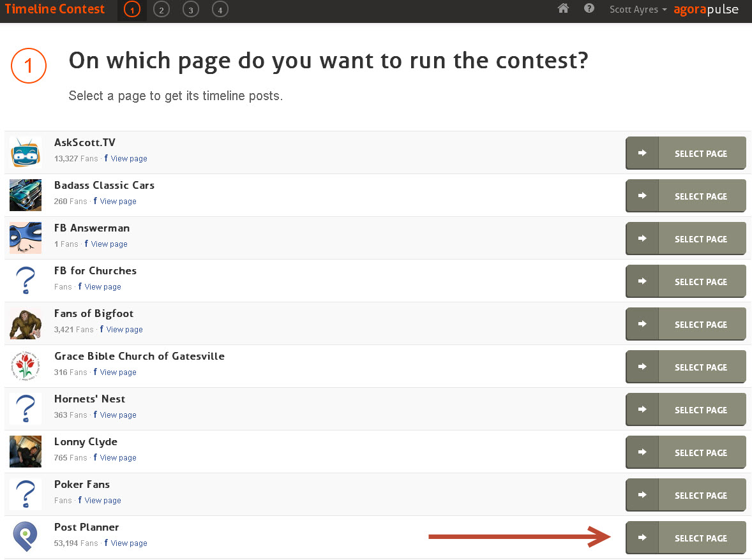Click the Facebook icon next to Poker Fans
The image size is (752, 560).
point(80,500)
